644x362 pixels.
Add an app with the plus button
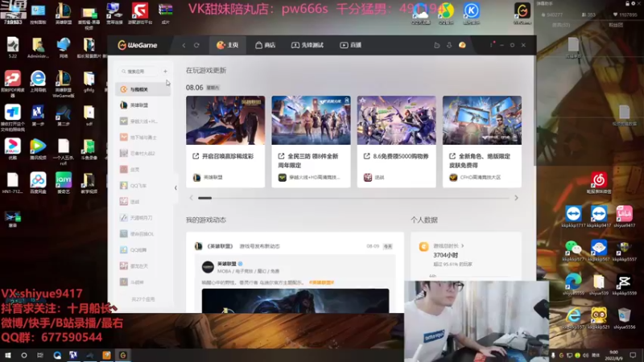(x=166, y=72)
